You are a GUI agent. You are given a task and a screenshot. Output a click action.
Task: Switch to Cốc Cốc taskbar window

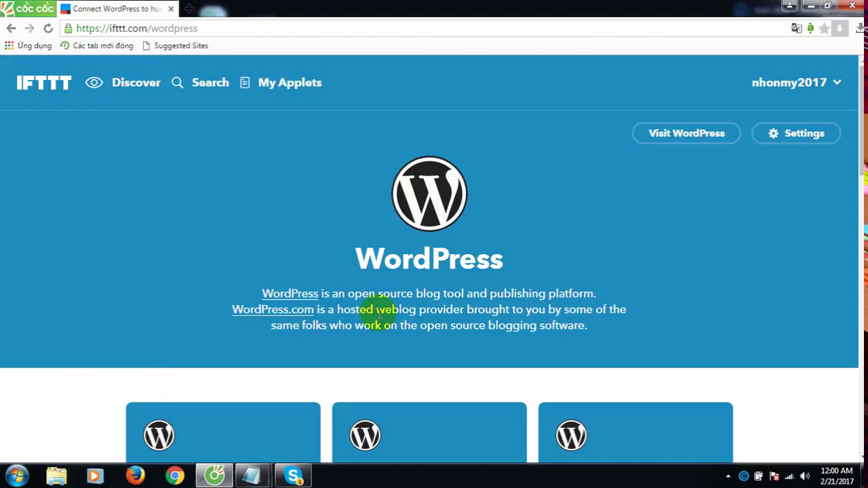214,476
